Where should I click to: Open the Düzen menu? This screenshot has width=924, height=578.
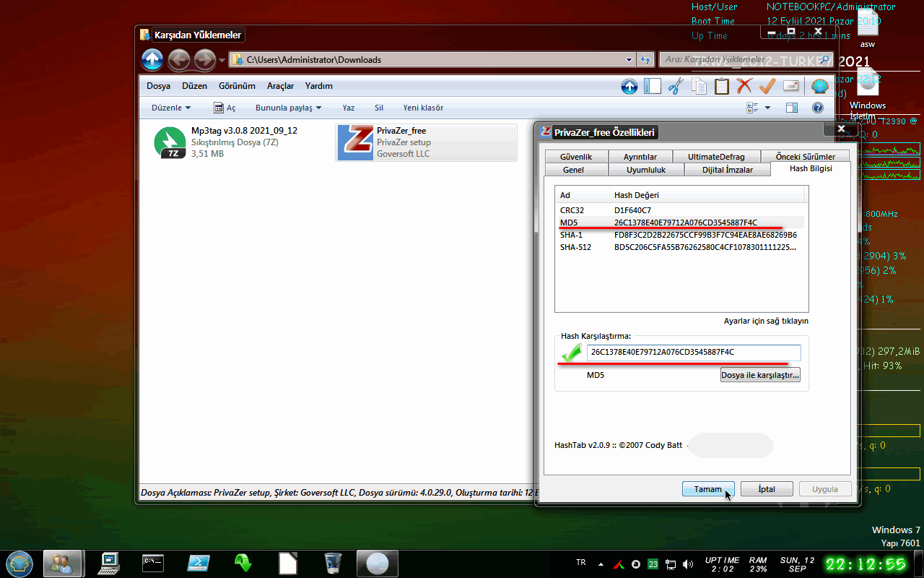click(194, 86)
